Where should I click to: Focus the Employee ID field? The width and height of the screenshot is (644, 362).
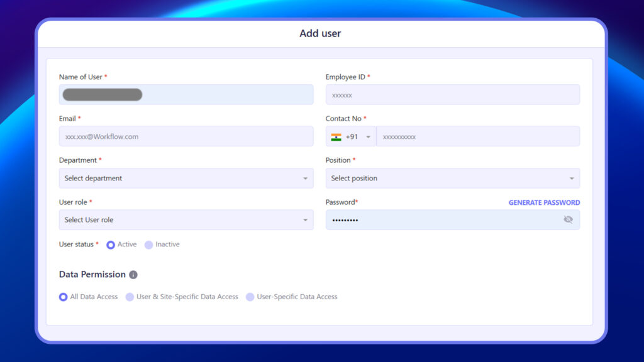[453, 94]
